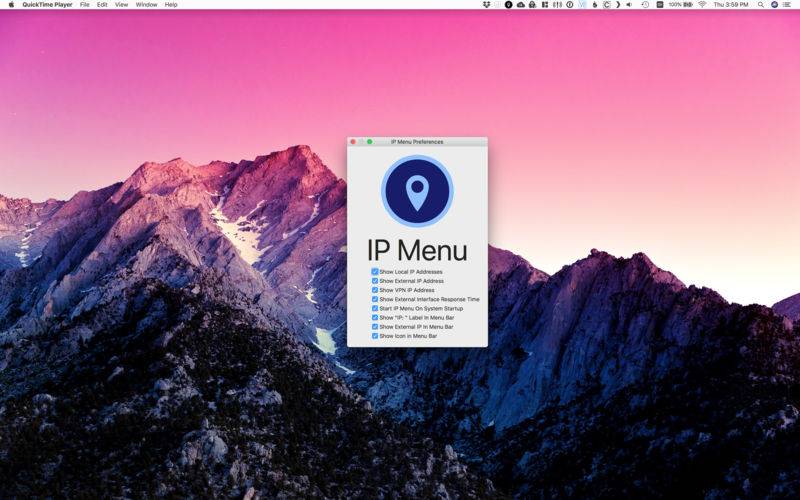This screenshot has width=800, height=500.
Task: Open the Dropbox menu bar icon
Action: coord(486,5)
